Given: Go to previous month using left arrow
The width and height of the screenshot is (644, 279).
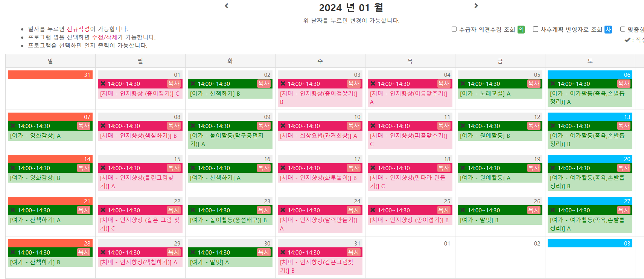Looking at the screenshot, I should [227, 6].
